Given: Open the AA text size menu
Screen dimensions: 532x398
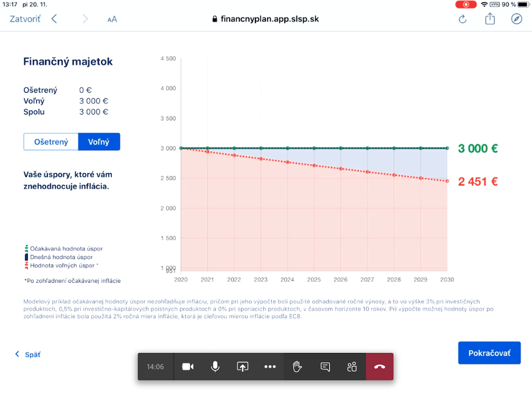Looking at the screenshot, I should (112, 19).
